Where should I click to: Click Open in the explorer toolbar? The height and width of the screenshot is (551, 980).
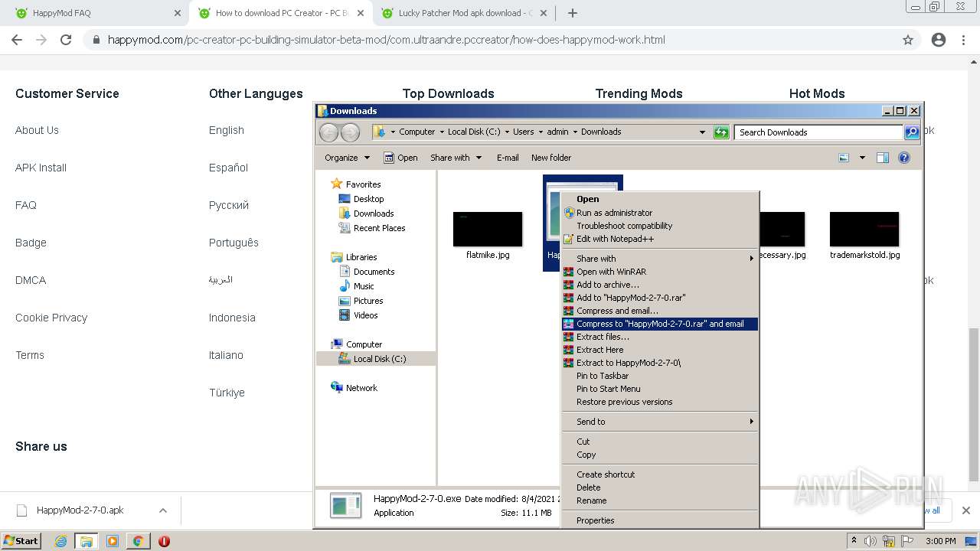400,158
